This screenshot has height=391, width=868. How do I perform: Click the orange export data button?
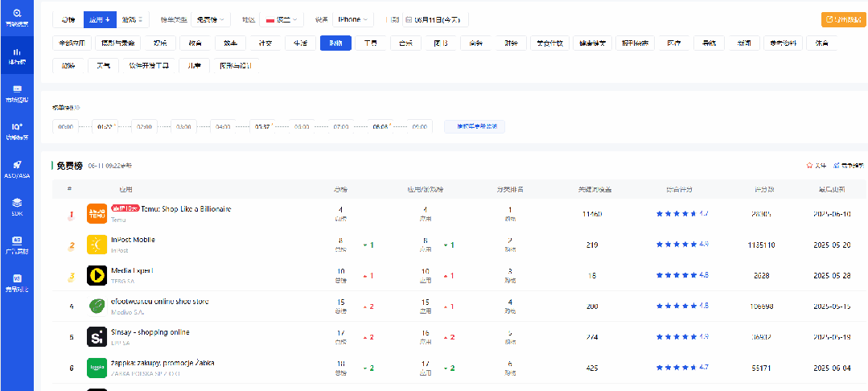point(842,19)
